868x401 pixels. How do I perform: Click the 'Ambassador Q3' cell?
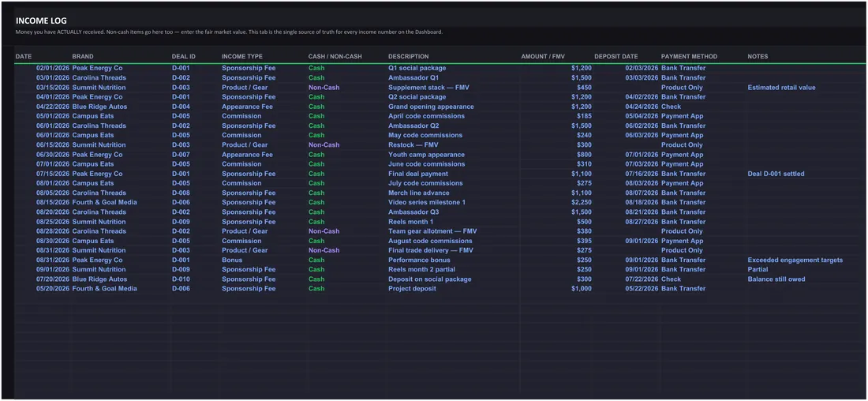click(x=413, y=212)
